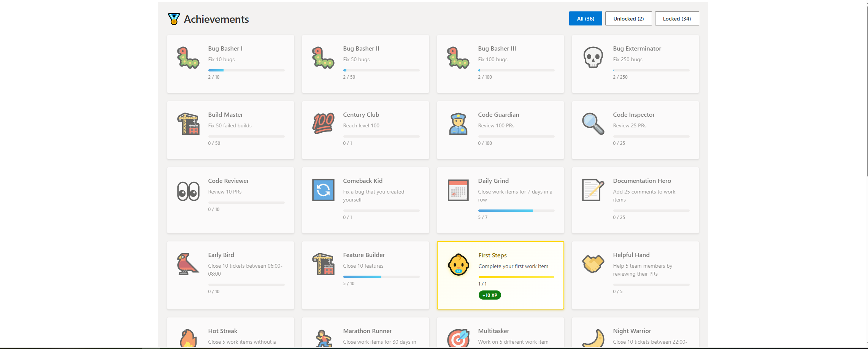Open the Locked achievements filter

coord(676,18)
